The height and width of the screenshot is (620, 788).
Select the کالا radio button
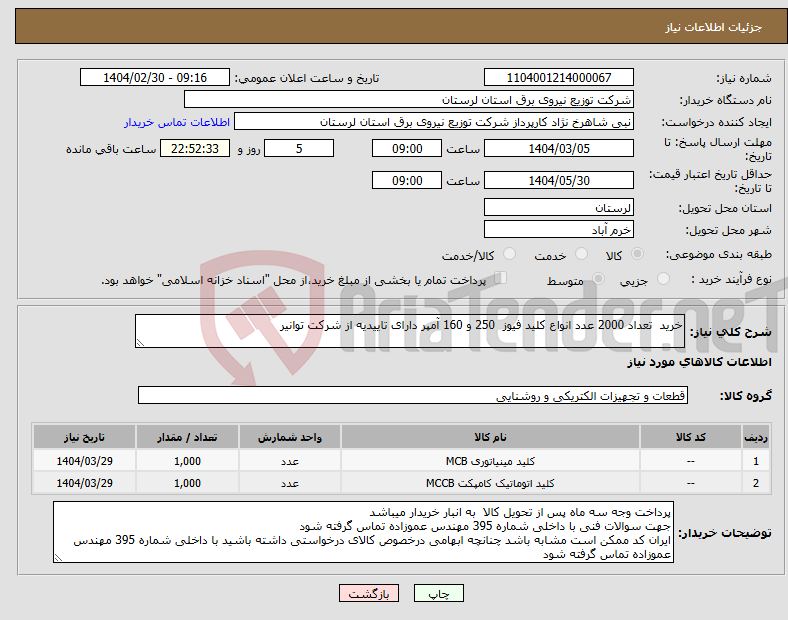637,254
